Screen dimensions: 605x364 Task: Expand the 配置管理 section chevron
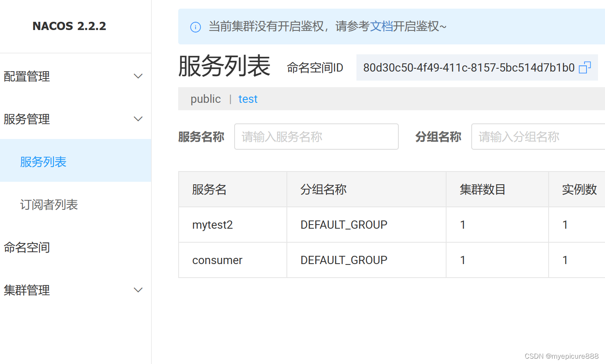pos(138,76)
